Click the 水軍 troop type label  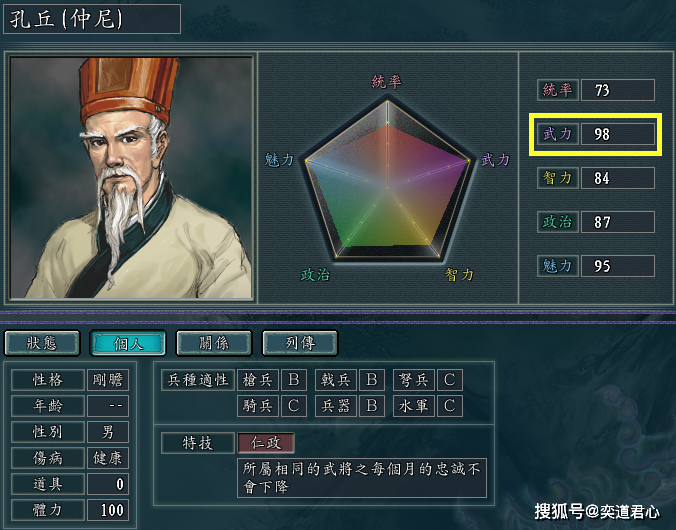coord(413,406)
